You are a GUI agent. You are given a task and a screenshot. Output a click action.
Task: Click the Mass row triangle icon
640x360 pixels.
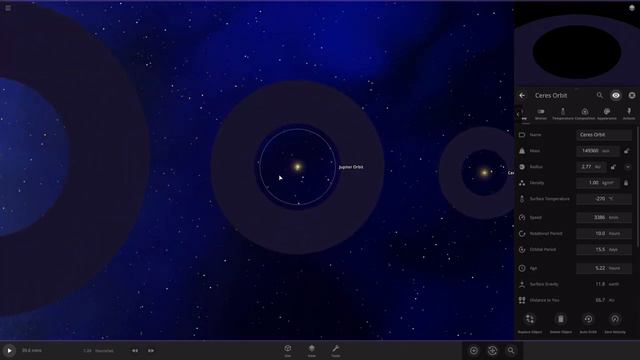coord(522,151)
